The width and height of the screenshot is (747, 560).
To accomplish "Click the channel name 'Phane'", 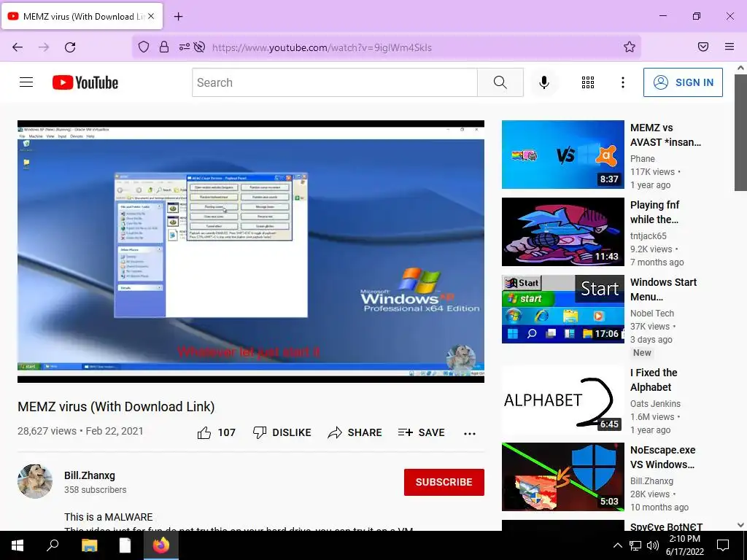I will click(x=642, y=158).
